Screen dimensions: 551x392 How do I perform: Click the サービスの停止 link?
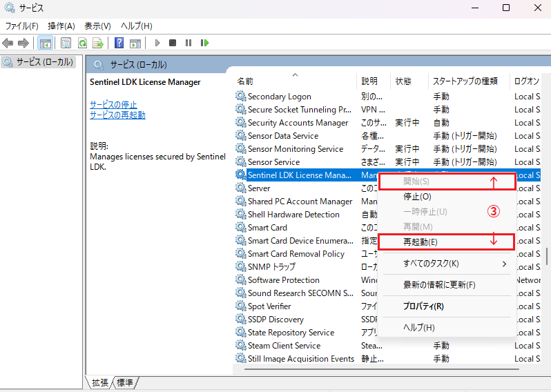[x=113, y=104]
